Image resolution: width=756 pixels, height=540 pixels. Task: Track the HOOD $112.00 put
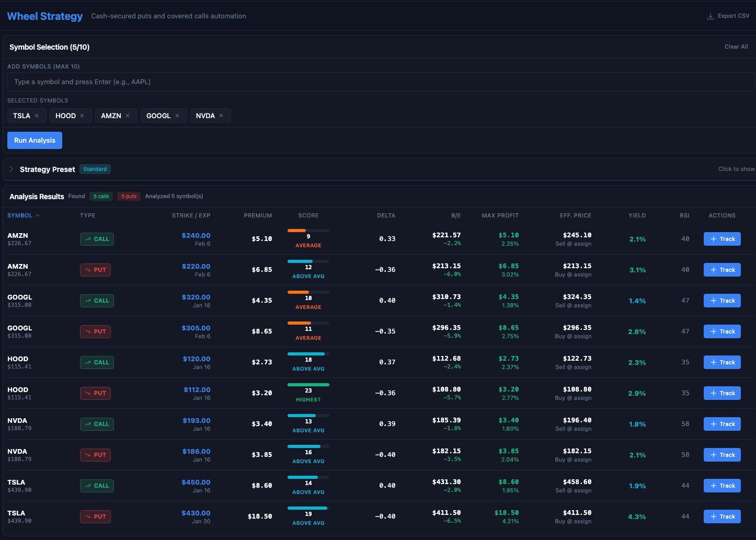(x=722, y=393)
